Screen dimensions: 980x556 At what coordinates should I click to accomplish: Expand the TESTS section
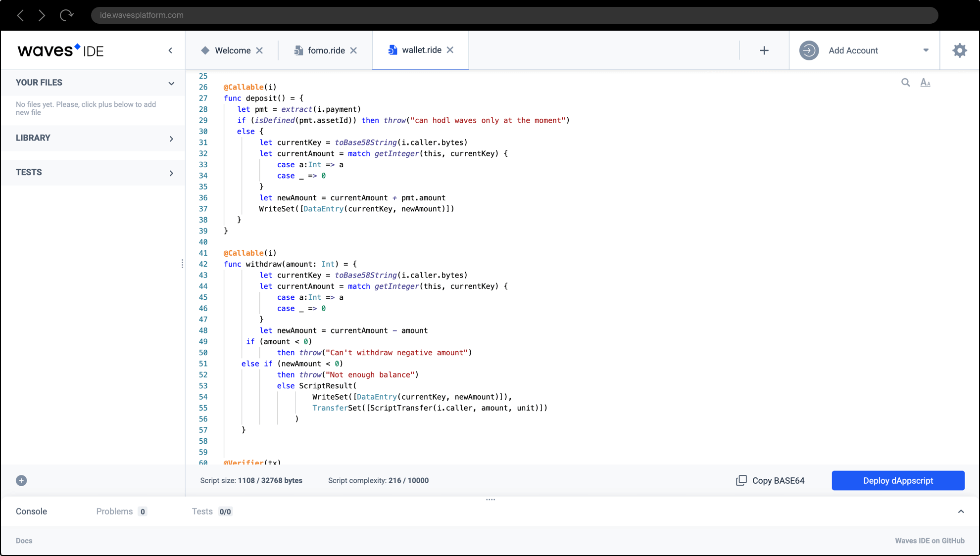tap(171, 173)
